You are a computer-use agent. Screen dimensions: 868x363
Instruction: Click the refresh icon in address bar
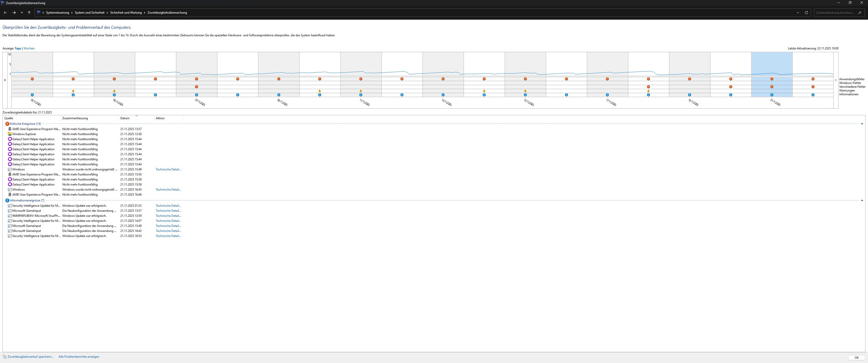click(x=806, y=12)
